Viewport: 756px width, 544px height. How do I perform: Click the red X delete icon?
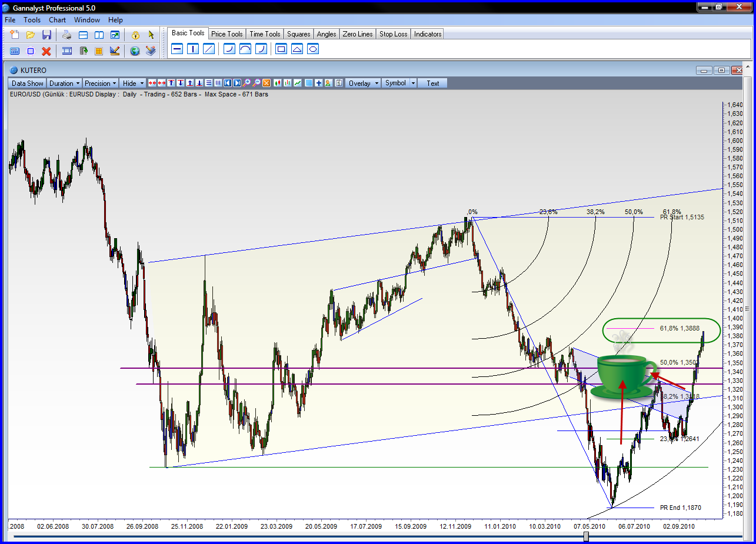[46, 51]
